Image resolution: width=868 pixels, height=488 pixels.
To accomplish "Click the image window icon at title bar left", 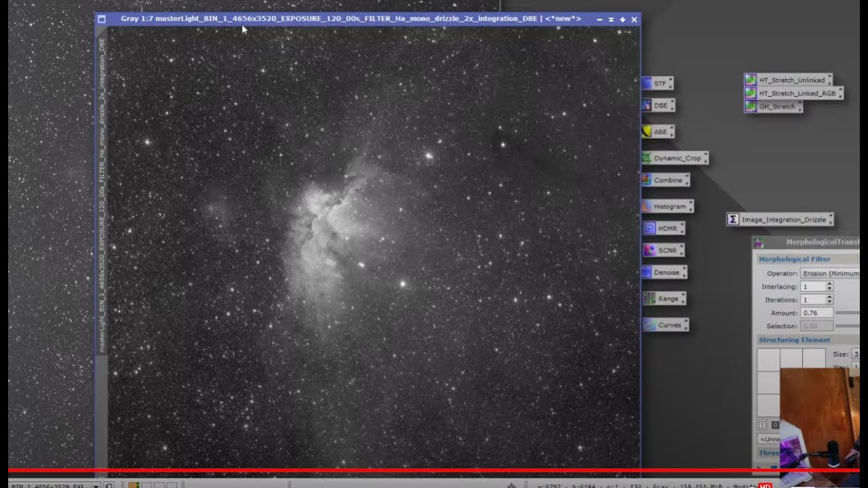I will (x=102, y=19).
